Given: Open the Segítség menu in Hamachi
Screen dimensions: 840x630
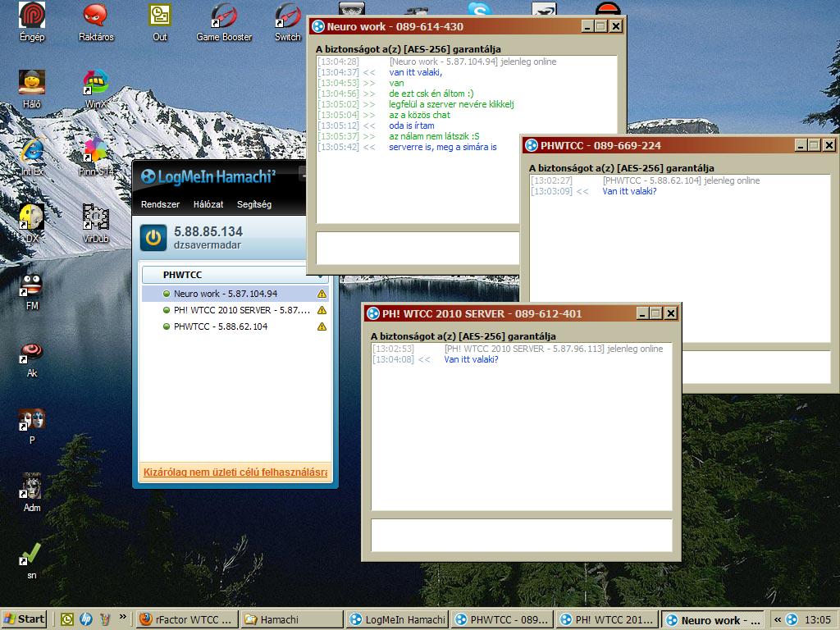Looking at the screenshot, I should [x=254, y=204].
